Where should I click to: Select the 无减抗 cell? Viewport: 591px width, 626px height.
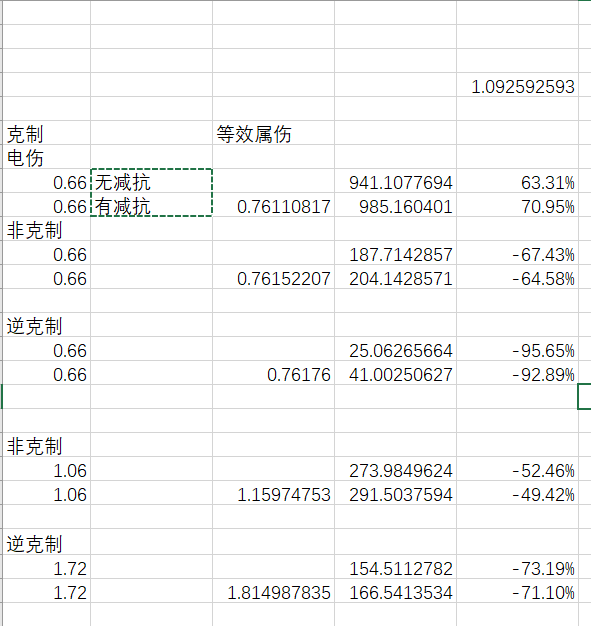coord(152,181)
